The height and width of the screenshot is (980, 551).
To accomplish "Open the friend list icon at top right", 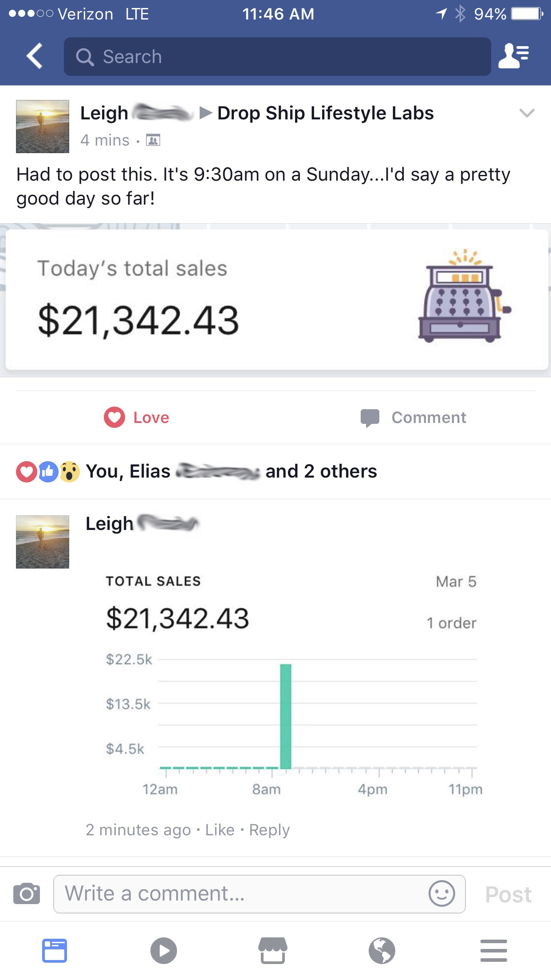I will pos(514,56).
